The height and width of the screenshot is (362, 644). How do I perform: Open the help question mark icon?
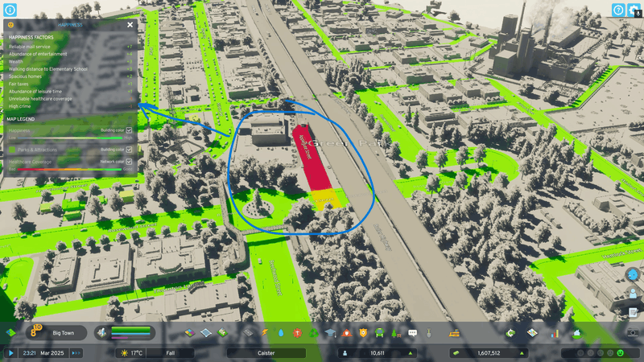point(618,10)
